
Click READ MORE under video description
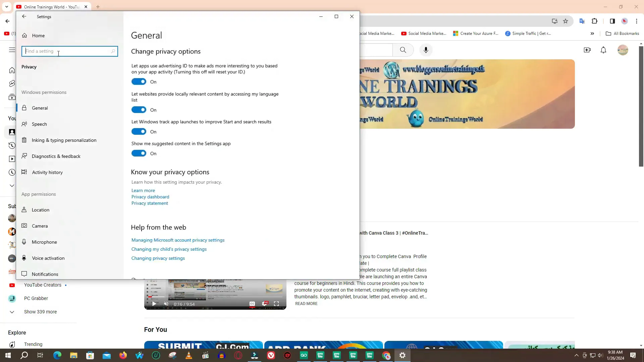306,304
